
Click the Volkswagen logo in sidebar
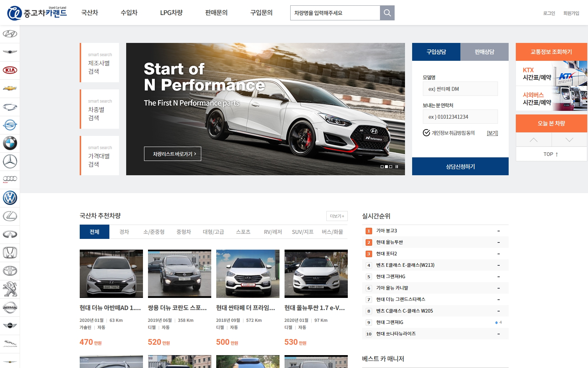[x=10, y=198]
